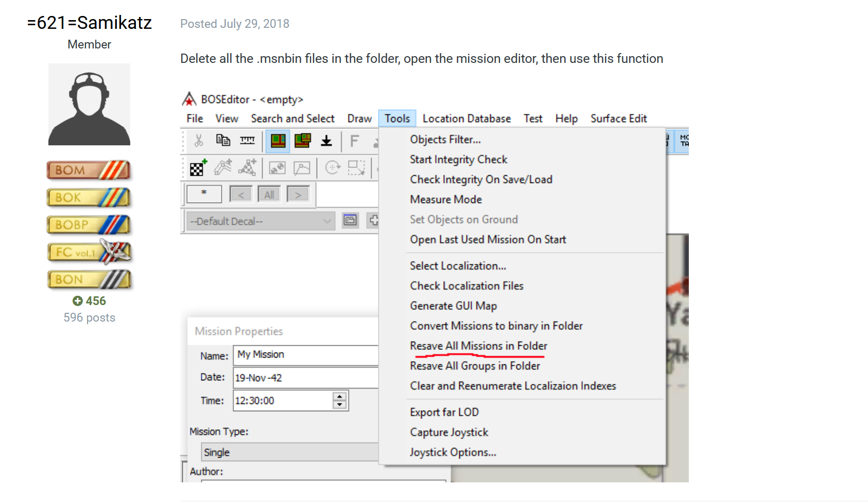Viewport: 868px width, 504px height.
Task: Click the scissors cut icon in toolbar
Action: (199, 141)
